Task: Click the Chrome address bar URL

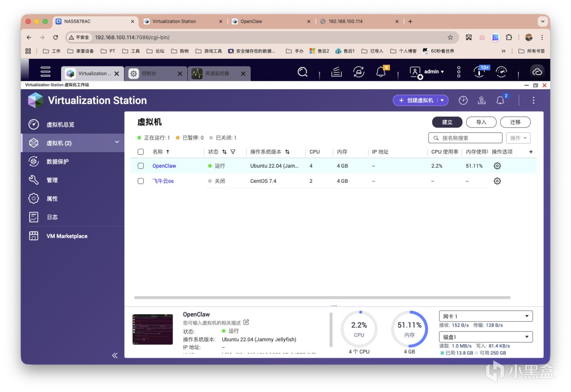Action: [x=132, y=37]
